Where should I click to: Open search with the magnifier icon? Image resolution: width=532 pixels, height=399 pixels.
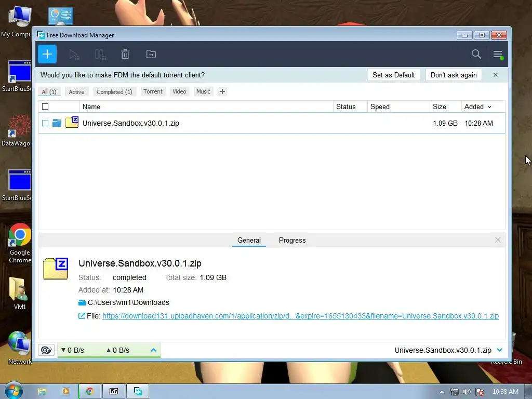pyautogui.click(x=476, y=54)
